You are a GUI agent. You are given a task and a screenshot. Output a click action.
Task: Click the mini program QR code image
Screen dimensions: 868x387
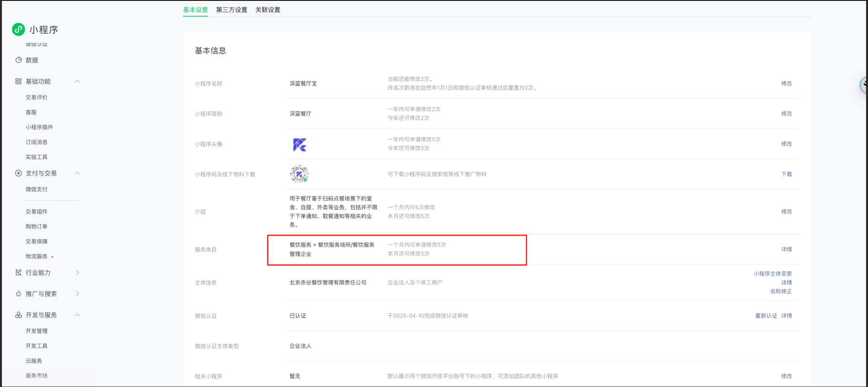tap(299, 174)
